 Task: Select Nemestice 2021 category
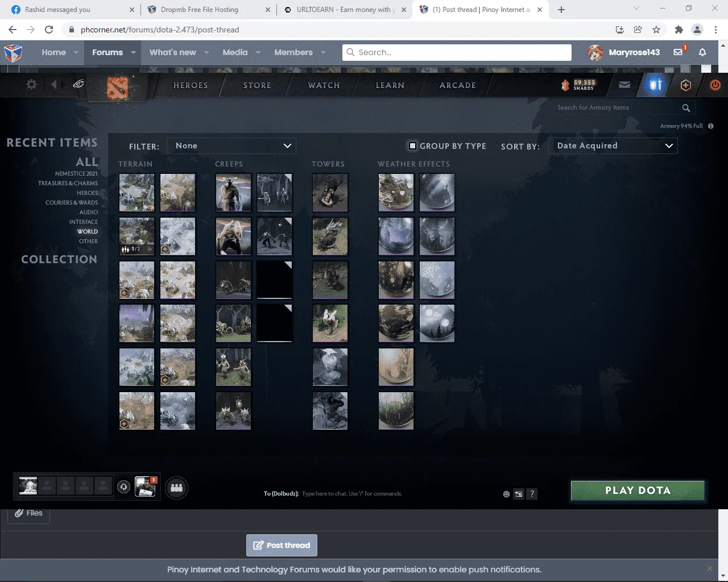[x=76, y=174]
